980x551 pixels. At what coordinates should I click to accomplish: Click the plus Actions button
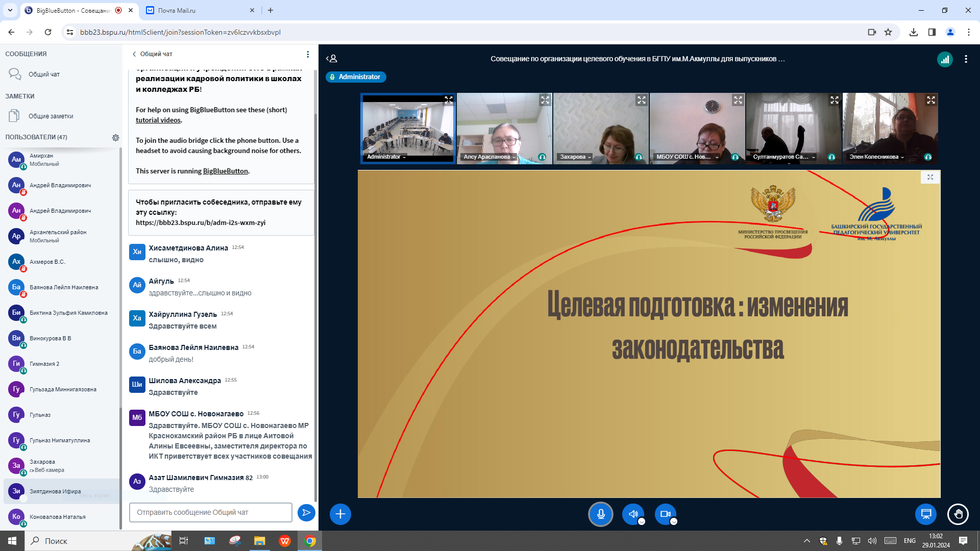point(340,514)
